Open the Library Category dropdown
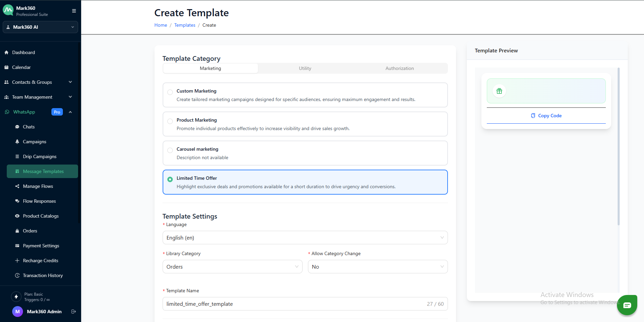The height and width of the screenshot is (322, 644). pyautogui.click(x=232, y=267)
